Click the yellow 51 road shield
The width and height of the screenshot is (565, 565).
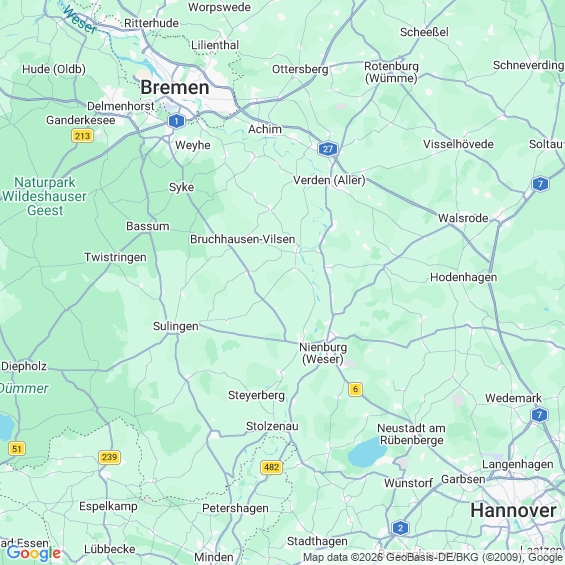pos(17,449)
